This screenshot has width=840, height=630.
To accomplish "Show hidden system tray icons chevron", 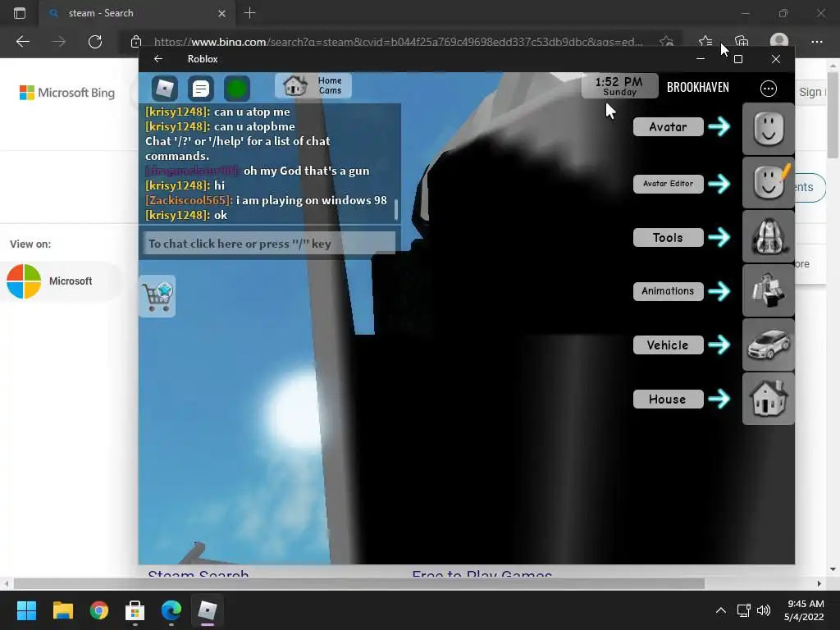I will [721, 610].
